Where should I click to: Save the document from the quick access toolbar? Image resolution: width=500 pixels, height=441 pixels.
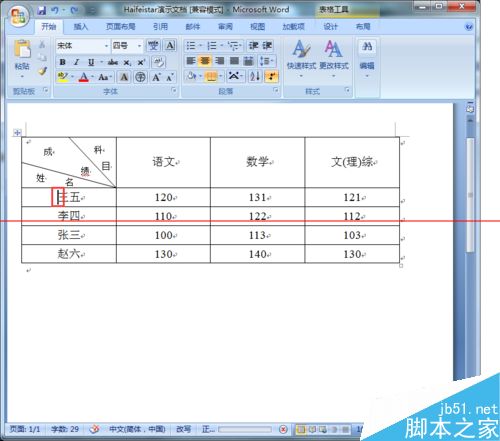click(42, 10)
